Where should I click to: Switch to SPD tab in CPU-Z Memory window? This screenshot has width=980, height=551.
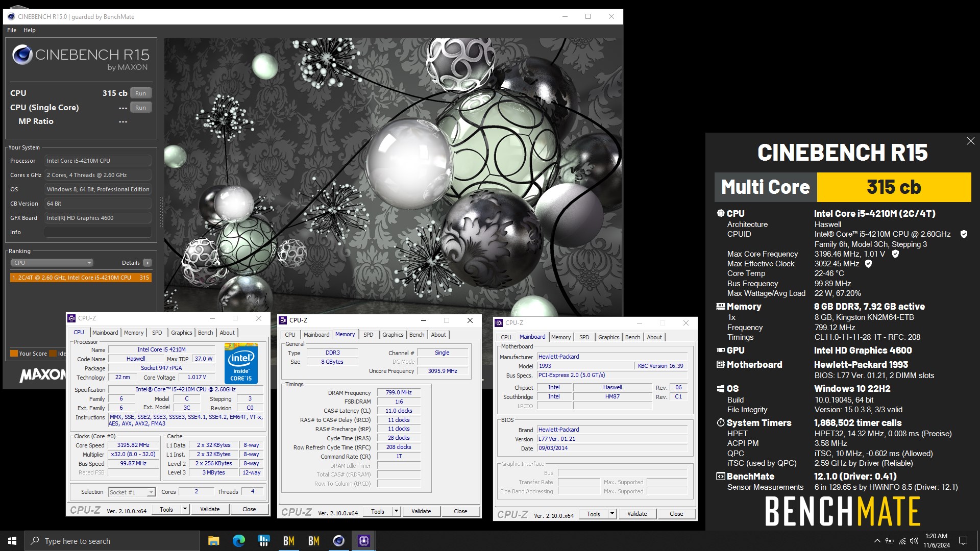pos(369,335)
